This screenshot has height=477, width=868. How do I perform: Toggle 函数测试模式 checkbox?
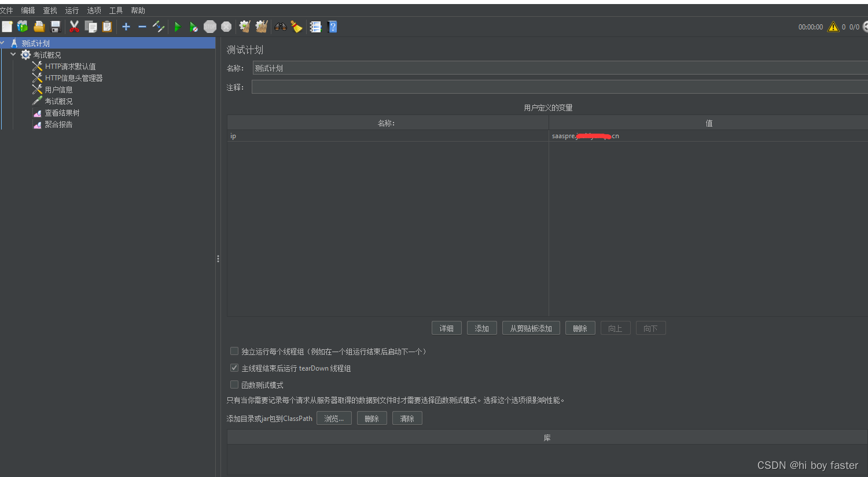[234, 384]
